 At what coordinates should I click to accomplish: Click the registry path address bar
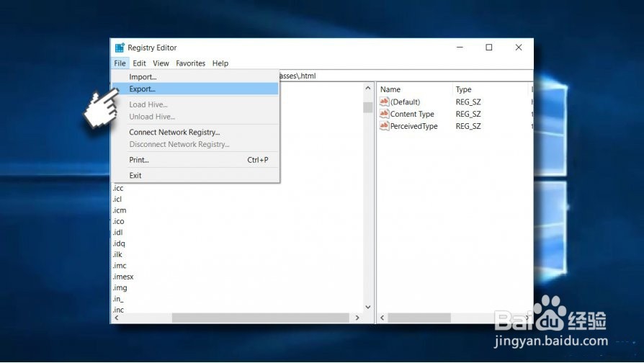[x=406, y=76]
